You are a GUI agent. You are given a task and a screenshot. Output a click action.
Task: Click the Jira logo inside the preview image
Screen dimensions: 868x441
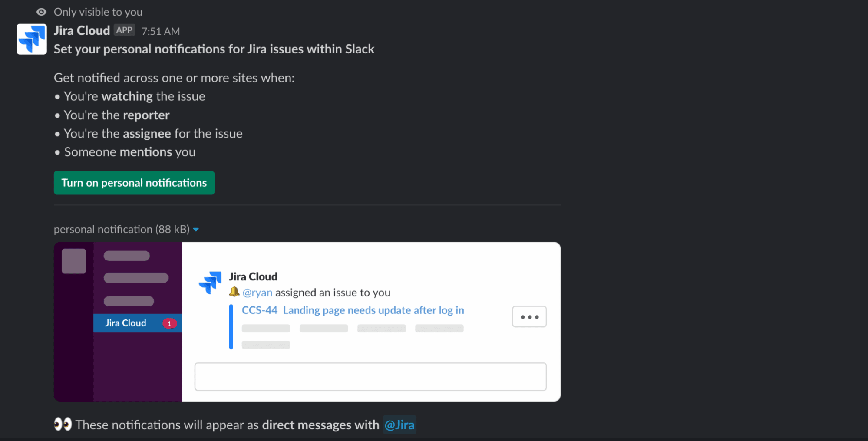point(210,283)
